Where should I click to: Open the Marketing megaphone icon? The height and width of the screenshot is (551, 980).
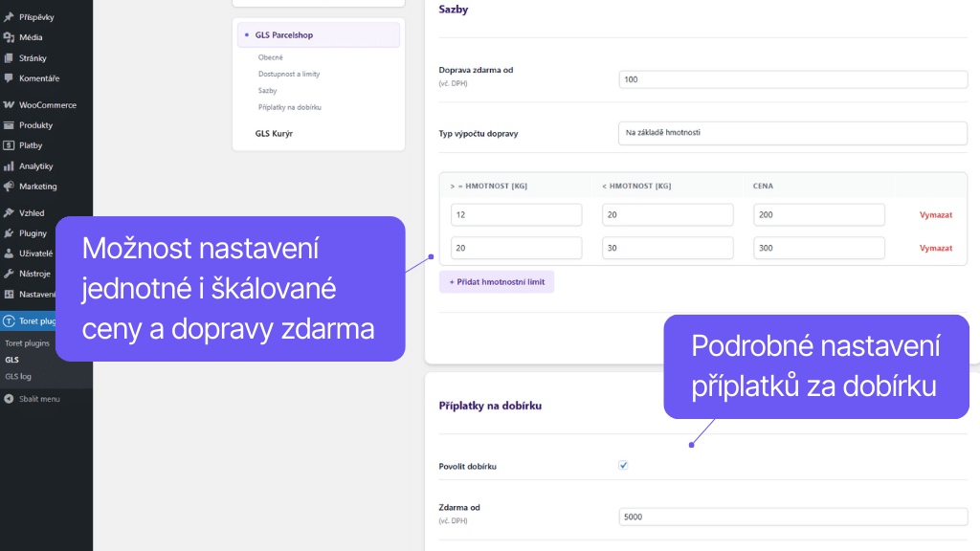8,186
